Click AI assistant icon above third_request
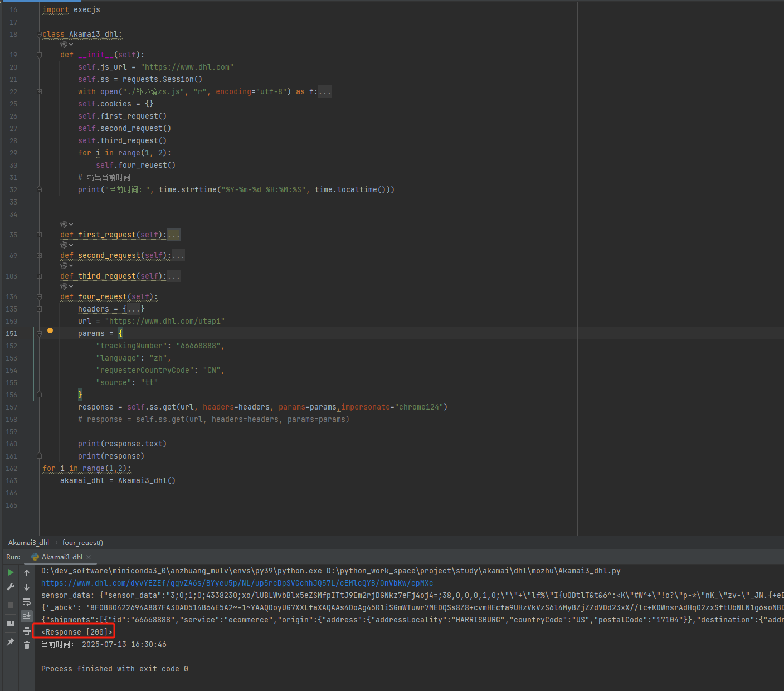Image resolution: width=784 pixels, height=691 pixels. [x=64, y=266]
